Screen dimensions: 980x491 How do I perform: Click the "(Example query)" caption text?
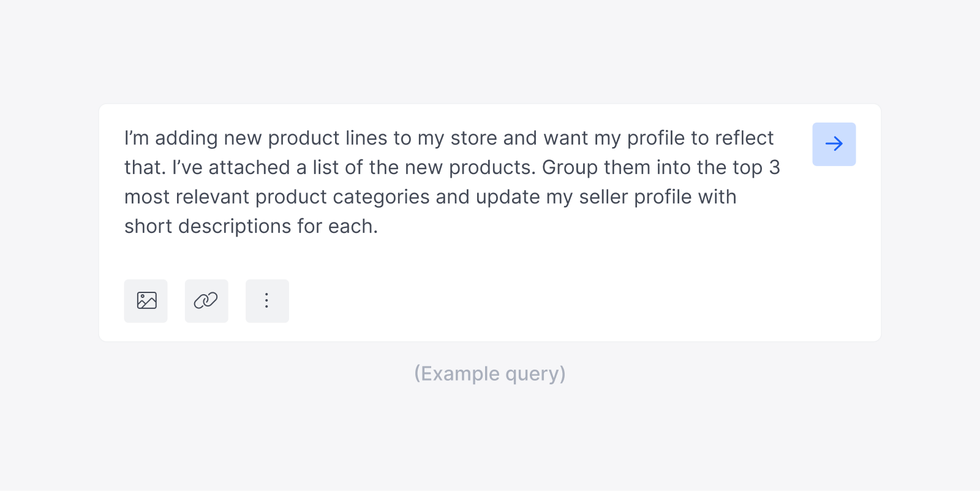[x=490, y=373]
